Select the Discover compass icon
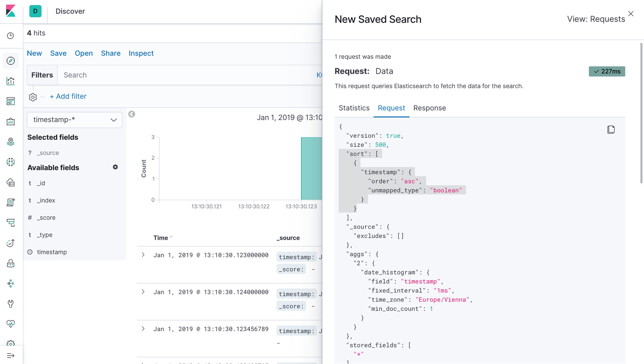This screenshot has height=364, width=644. point(11,61)
